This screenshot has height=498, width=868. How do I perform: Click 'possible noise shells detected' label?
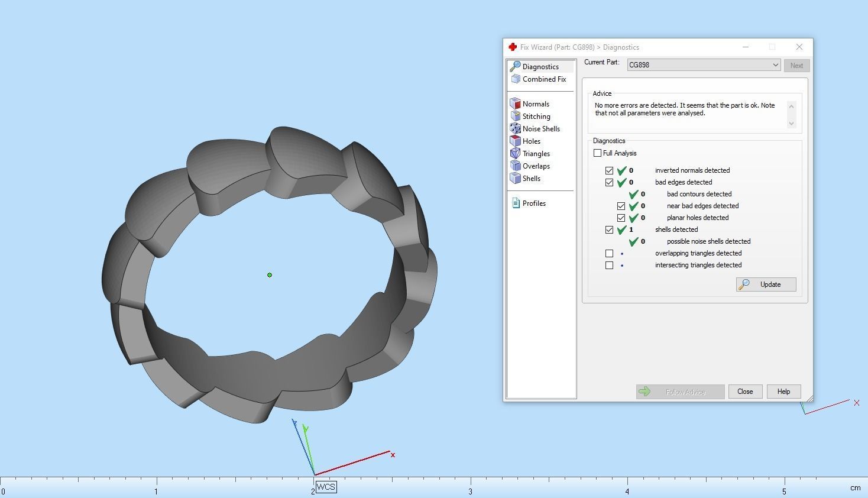click(709, 241)
